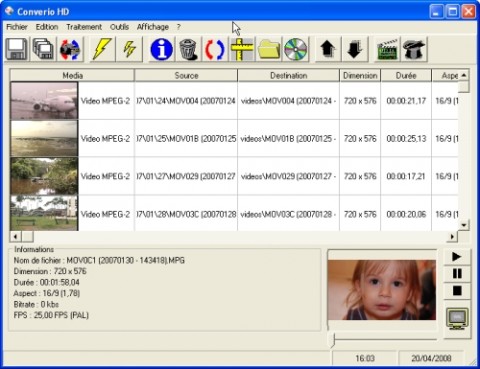Screen dimensions: 480x369
Task: Click the multiple floppy disks save-all icon
Action: 43,49
